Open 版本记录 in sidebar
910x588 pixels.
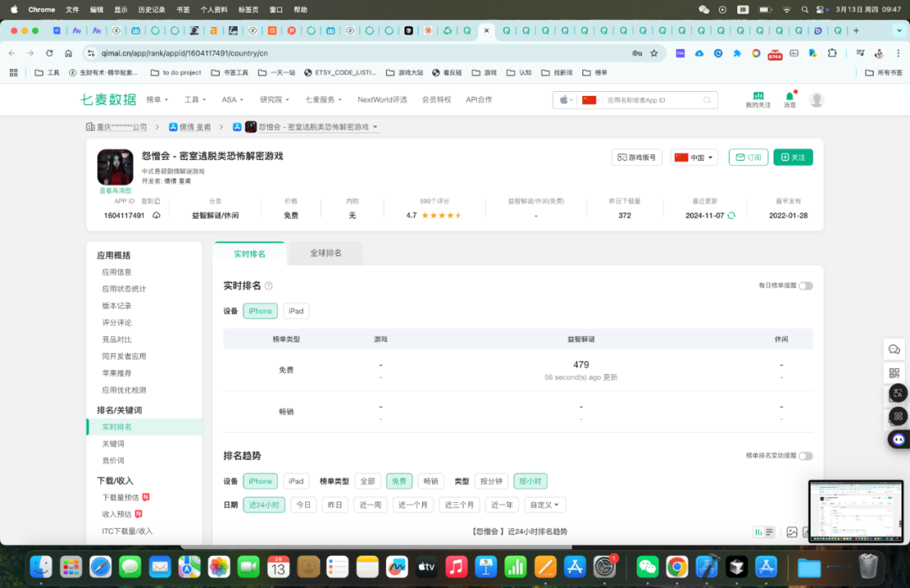tap(116, 305)
